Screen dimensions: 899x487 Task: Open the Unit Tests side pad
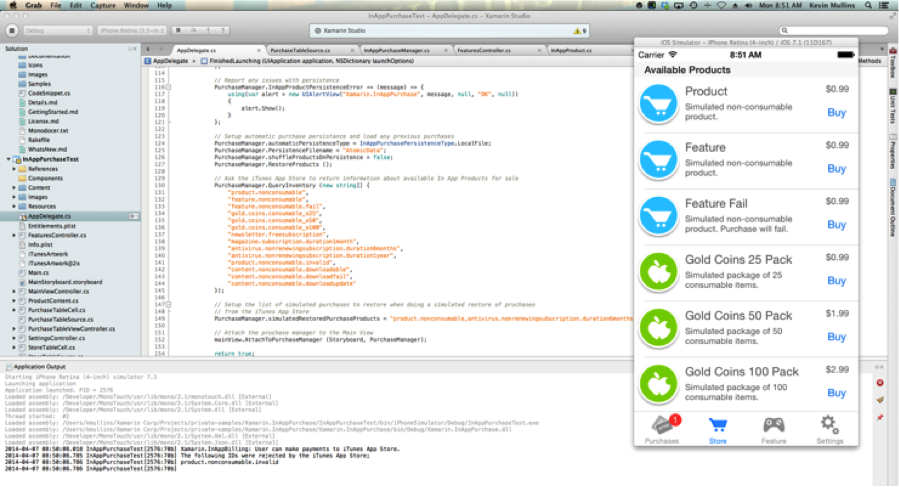(893, 106)
